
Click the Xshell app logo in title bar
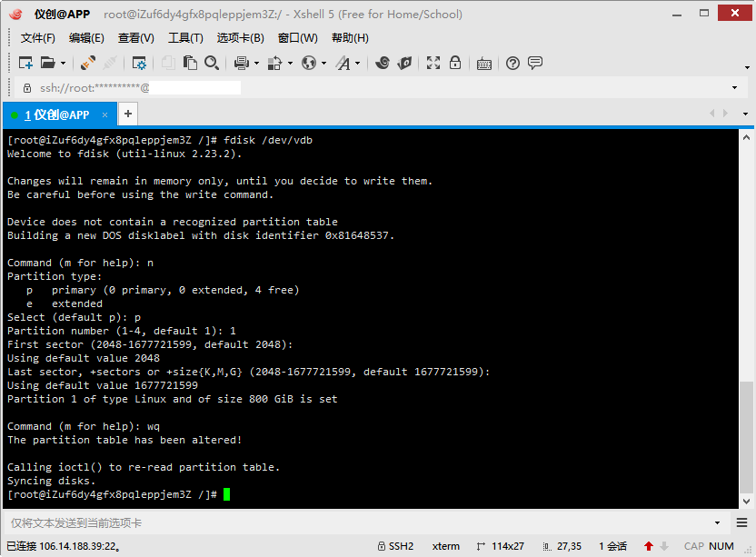[16, 14]
